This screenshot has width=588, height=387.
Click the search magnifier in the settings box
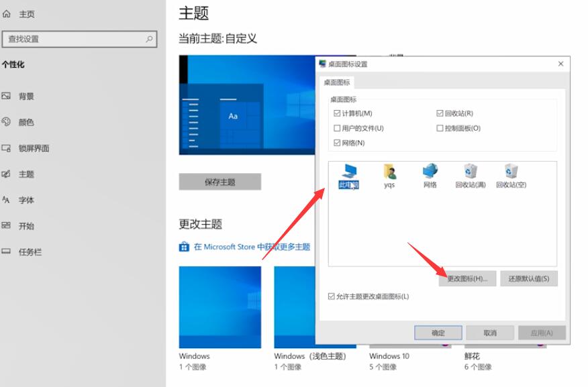point(149,39)
